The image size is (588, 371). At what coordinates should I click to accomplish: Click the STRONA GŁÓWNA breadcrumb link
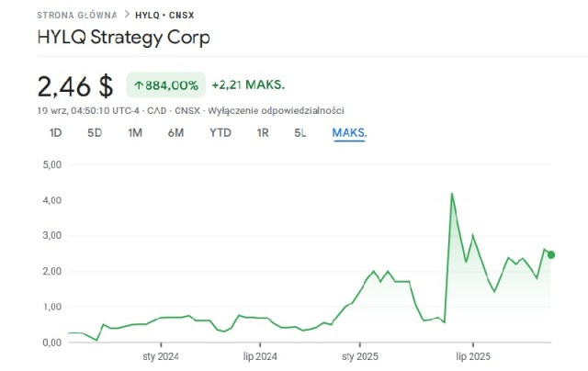pos(76,16)
